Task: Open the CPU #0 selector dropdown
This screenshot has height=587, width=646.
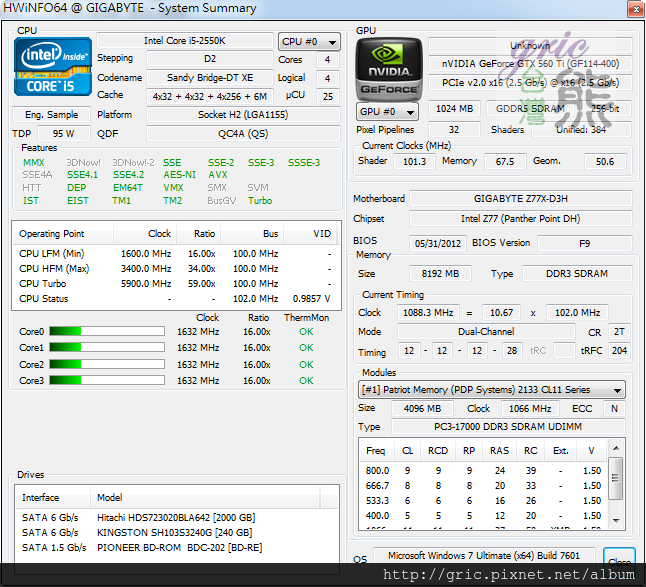Action: click(309, 42)
